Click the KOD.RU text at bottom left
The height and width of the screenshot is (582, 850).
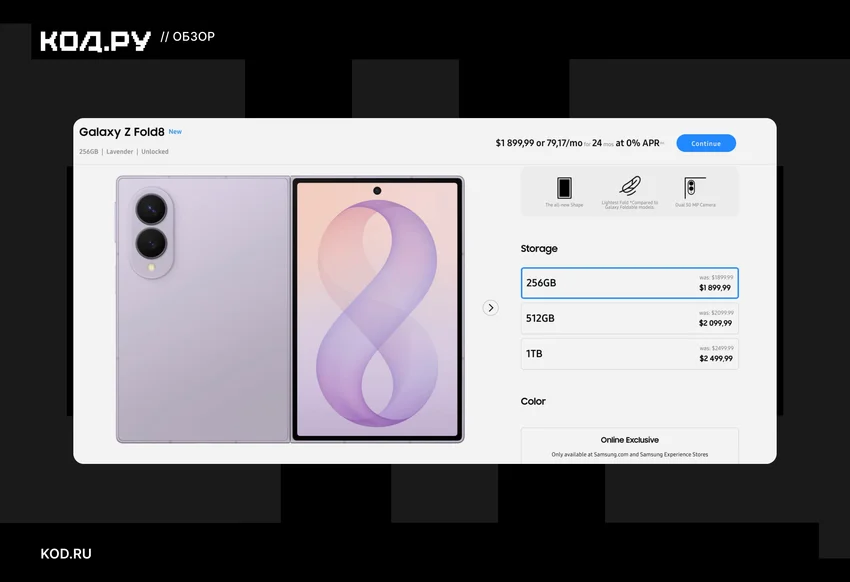[x=66, y=554]
